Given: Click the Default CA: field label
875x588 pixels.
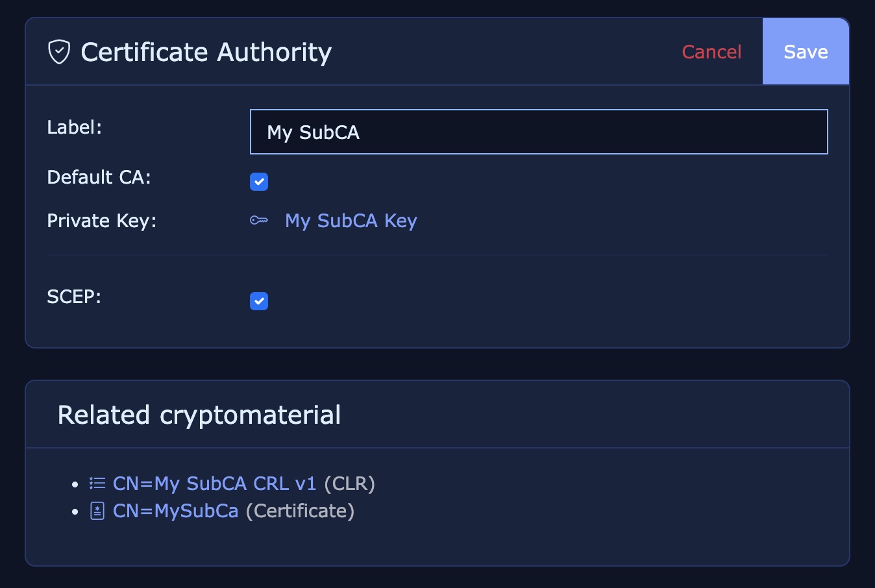Looking at the screenshot, I should tap(99, 177).
